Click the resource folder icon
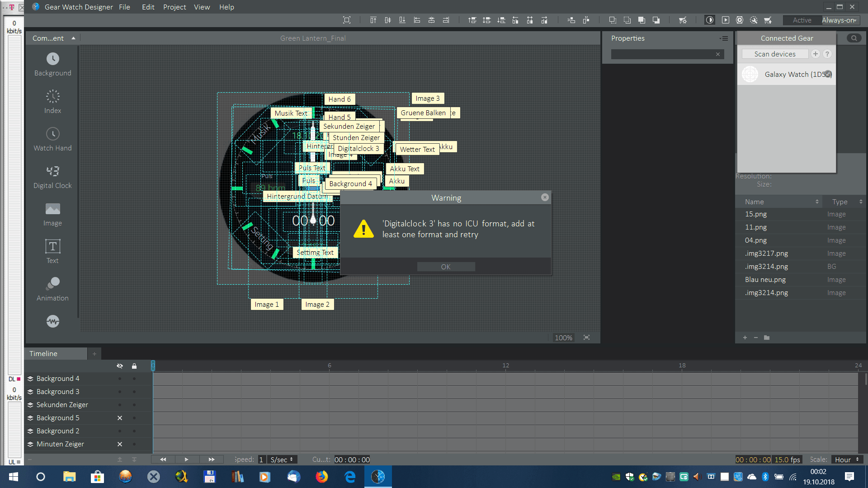This screenshot has height=488, width=868. tap(767, 338)
